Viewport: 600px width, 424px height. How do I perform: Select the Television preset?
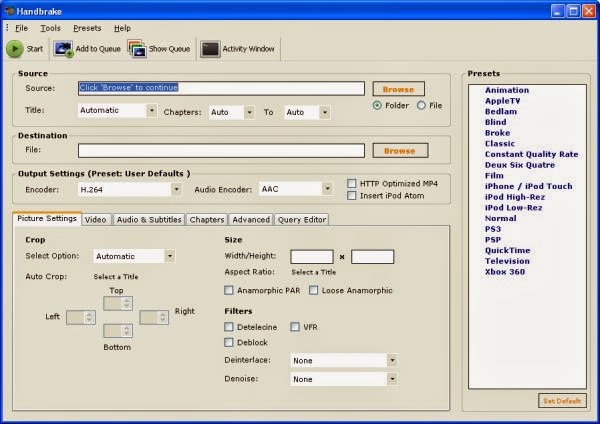(507, 261)
